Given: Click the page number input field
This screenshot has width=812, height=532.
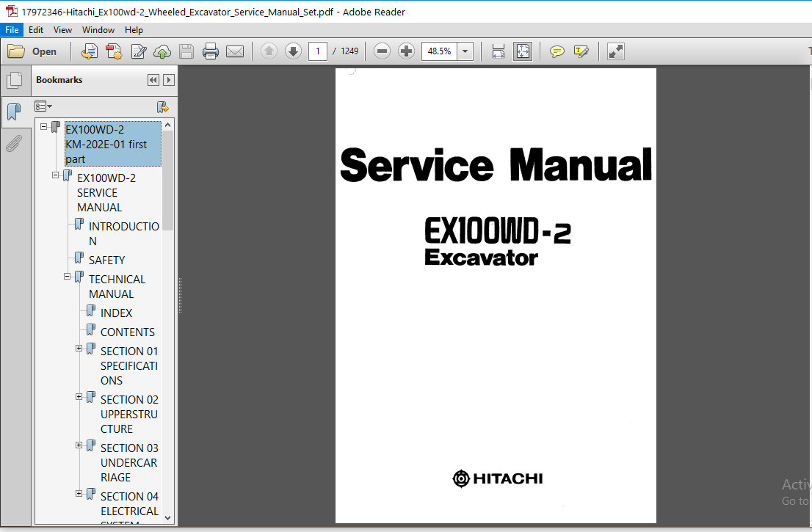Looking at the screenshot, I should (317, 51).
